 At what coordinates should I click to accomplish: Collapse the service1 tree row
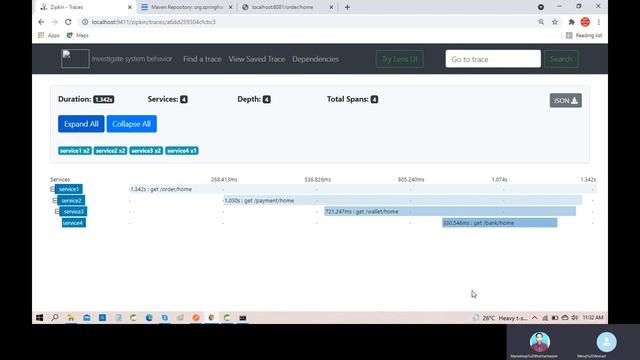(52, 189)
